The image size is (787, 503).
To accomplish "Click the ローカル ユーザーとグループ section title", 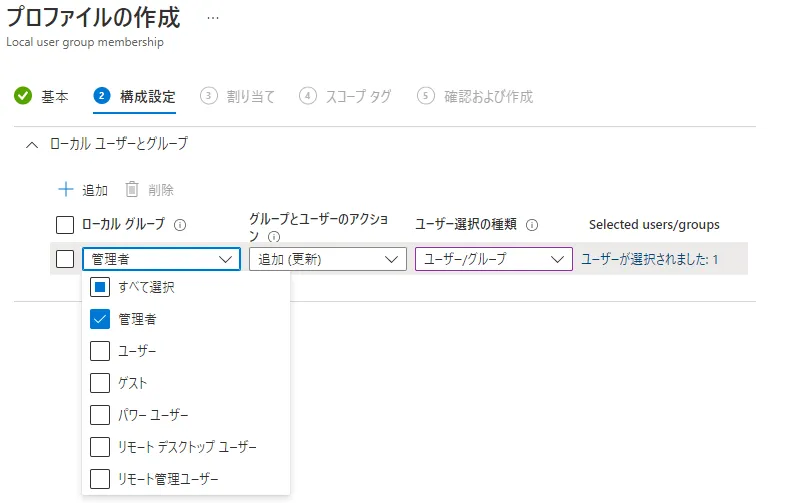I will 118,144.
